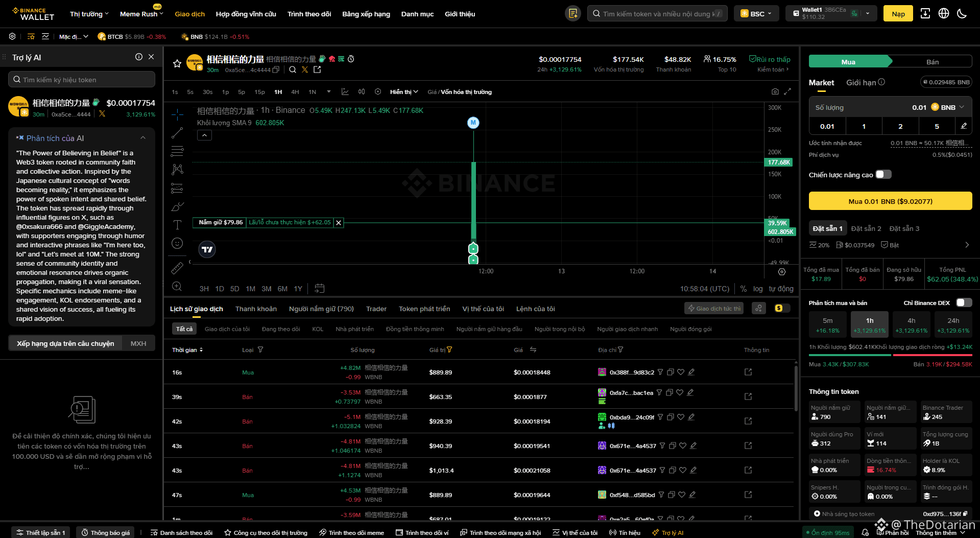Open the Hiển thị dropdown
Image resolution: width=980 pixels, height=538 pixels.
(404, 92)
